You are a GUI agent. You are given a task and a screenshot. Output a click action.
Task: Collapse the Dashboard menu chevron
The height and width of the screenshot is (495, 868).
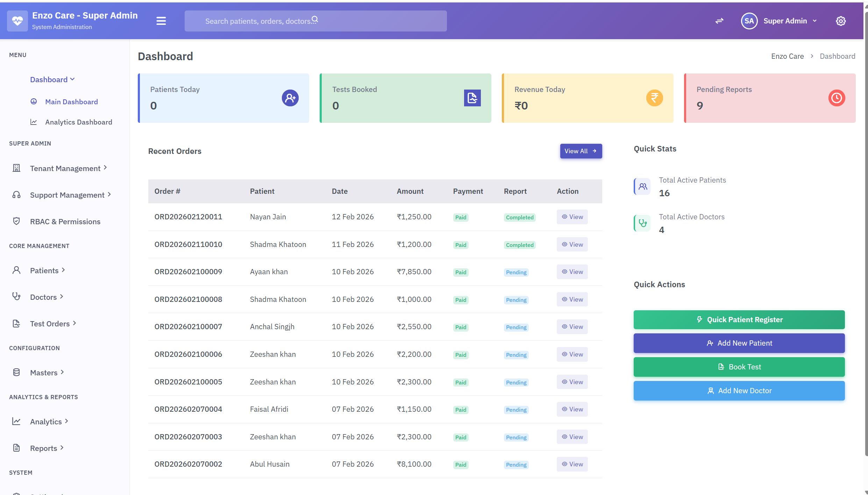(73, 79)
